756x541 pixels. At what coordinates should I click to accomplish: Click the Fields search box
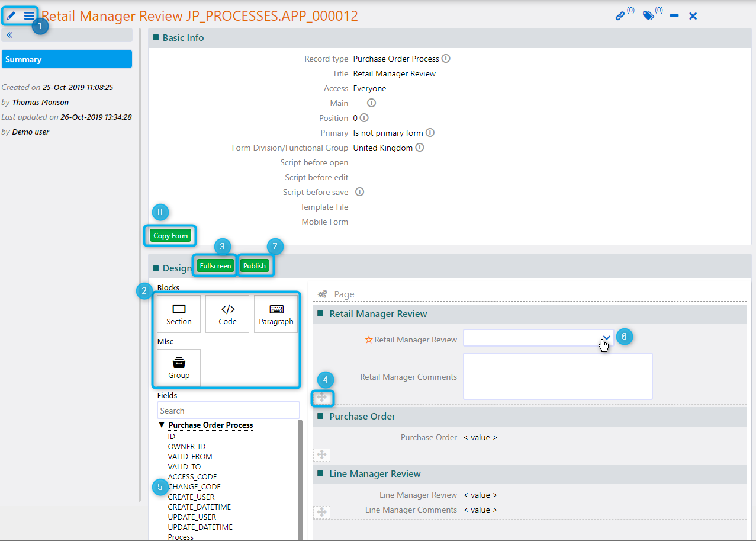(x=229, y=411)
